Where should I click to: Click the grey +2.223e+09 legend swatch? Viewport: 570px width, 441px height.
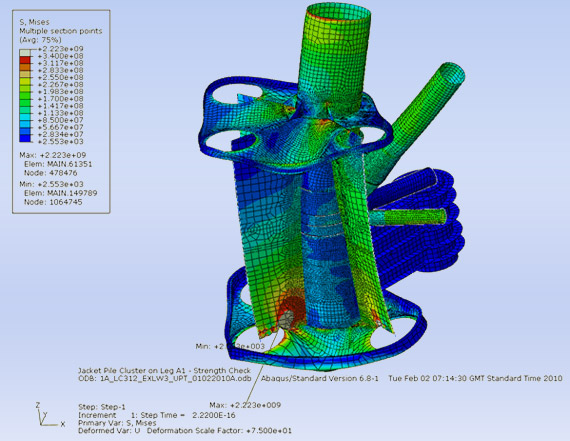coord(25,53)
